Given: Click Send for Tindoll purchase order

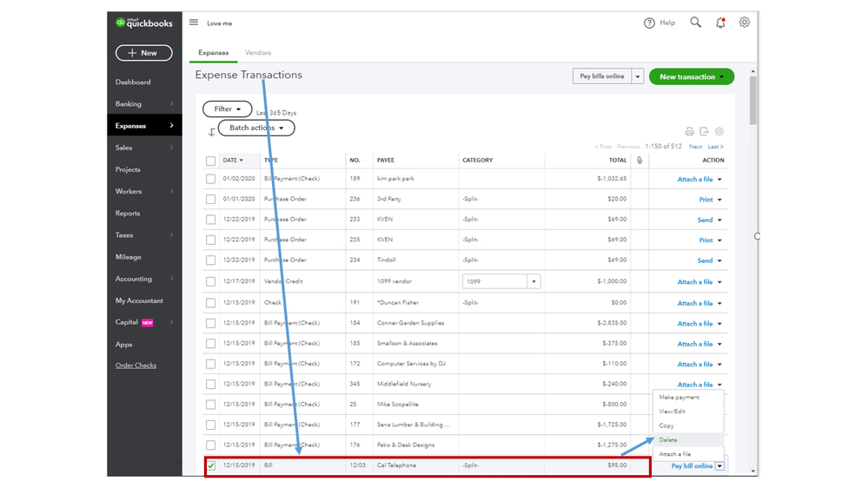Looking at the screenshot, I should pos(705,260).
